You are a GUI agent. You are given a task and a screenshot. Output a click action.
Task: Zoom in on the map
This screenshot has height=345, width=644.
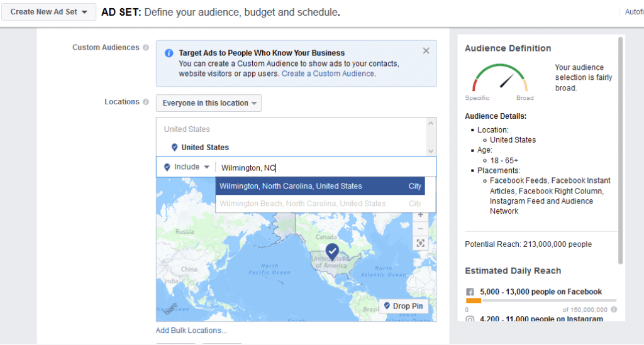click(420, 215)
